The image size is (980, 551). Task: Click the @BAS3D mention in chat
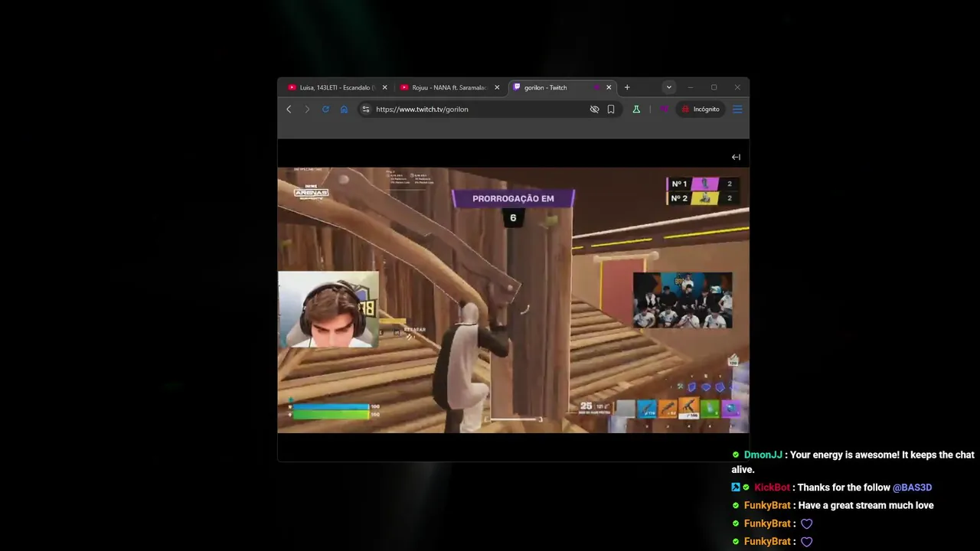pos(912,487)
